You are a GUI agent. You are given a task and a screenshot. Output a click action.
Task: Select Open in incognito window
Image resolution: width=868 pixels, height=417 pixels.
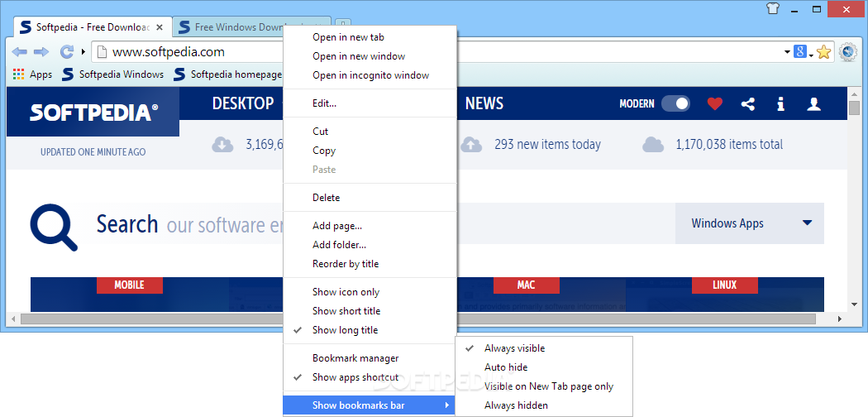coord(370,75)
